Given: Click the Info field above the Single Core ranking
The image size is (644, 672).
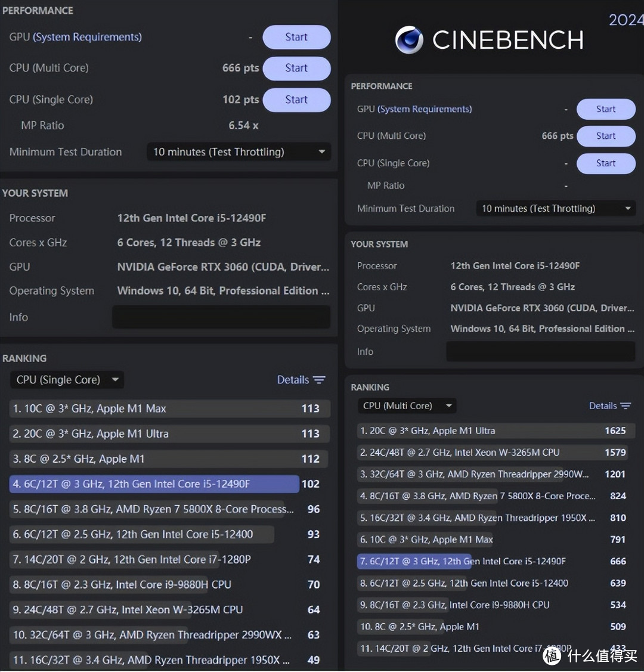Looking at the screenshot, I should pos(221,317).
